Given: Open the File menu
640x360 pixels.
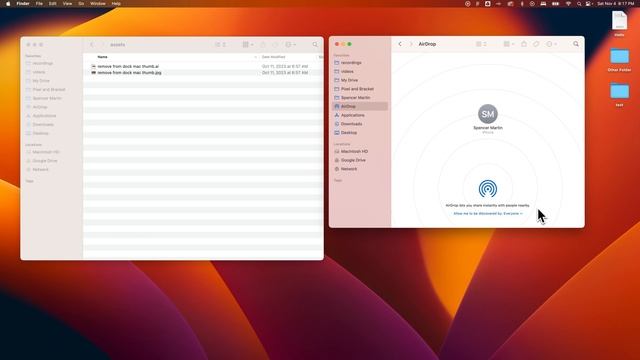Looking at the screenshot, I should point(39,4).
